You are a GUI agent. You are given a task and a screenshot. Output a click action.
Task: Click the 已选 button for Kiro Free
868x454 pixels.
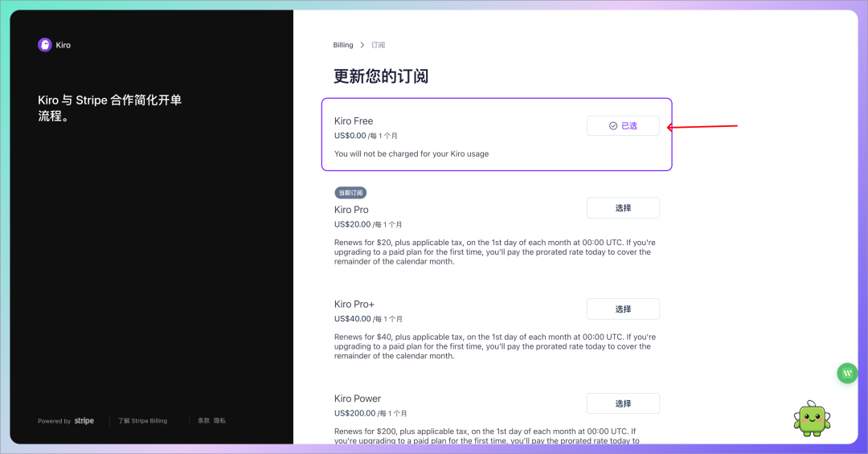point(623,125)
